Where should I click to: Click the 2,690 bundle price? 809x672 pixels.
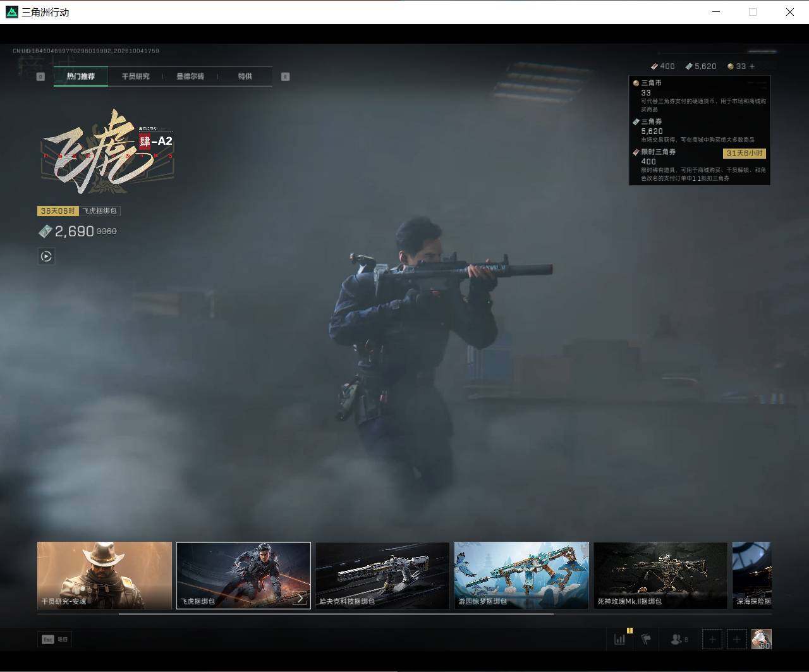74,231
